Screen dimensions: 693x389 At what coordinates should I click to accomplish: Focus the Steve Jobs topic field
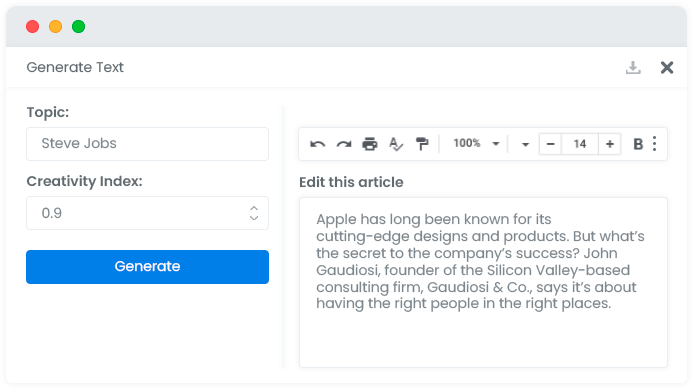147,144
